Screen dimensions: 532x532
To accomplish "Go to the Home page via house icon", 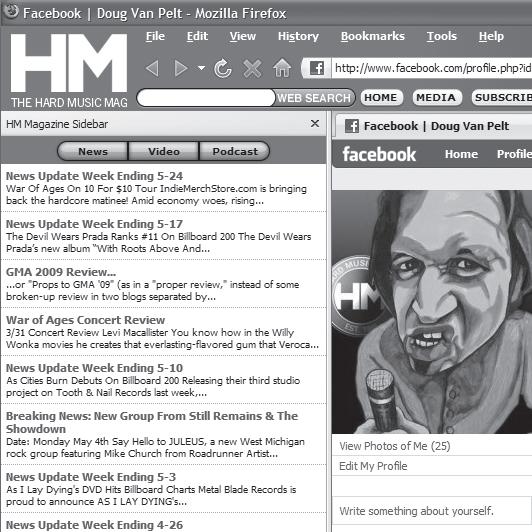I will coord(282,68).
